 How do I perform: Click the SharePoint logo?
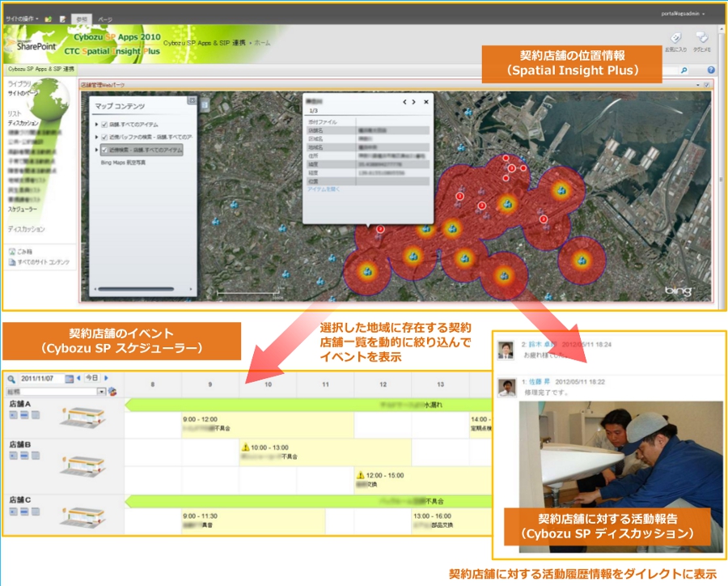click(x=31, y=45)
